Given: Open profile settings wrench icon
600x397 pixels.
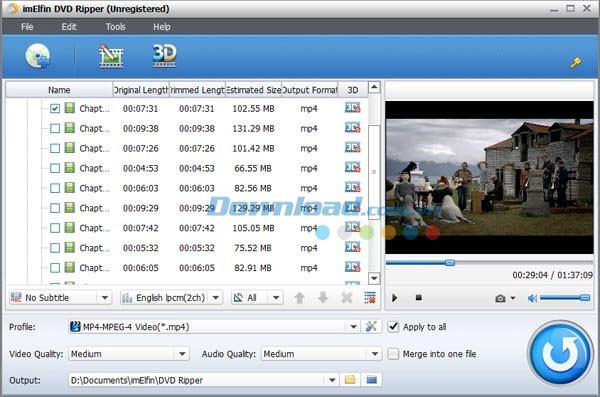Looking at the screenshot, I should pyautogui.click(x=371, y=327).
